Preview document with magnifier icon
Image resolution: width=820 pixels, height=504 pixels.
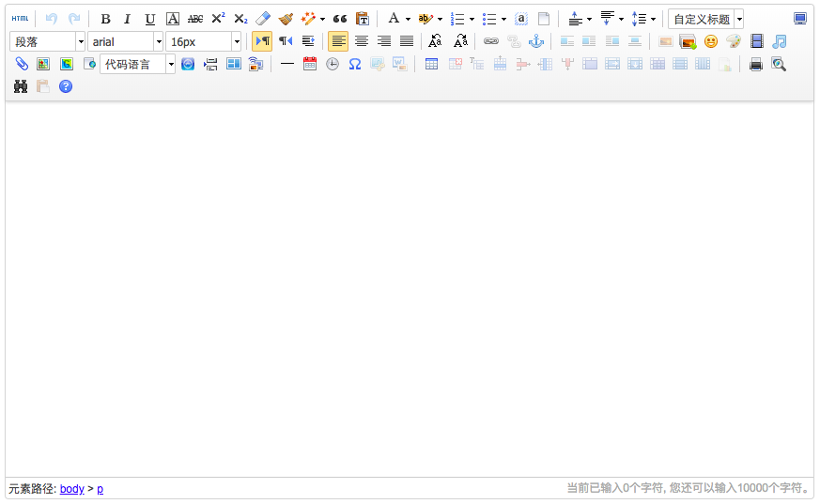pyautogui.click(x=779, y=64)
